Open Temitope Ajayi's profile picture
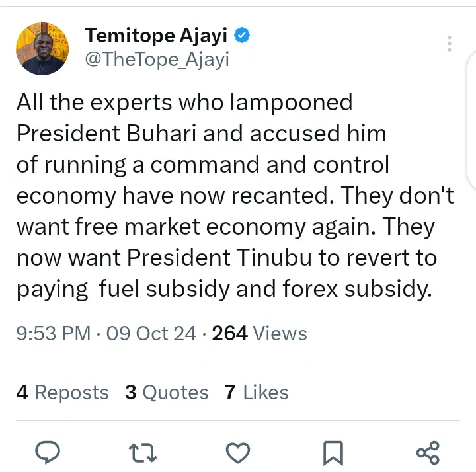Image resolution: width=476 pixels, height=472 pixels. 42,48
